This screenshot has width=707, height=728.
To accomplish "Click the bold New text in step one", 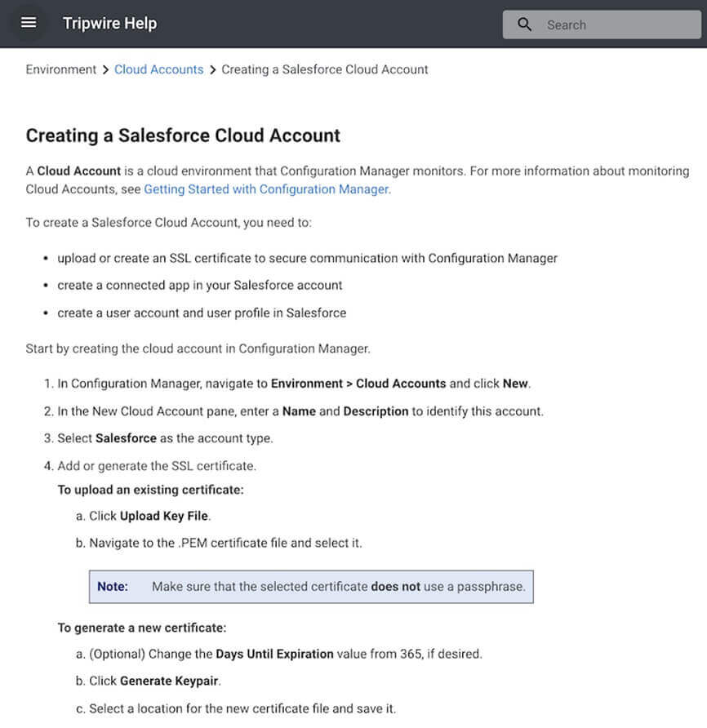I will tap(515, 383).
